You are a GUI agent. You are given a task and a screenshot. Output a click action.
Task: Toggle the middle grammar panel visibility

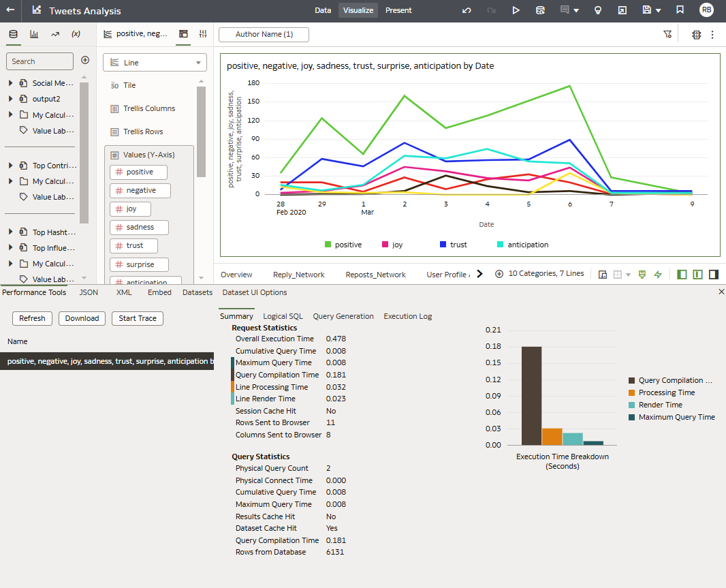tap(697, 274)
